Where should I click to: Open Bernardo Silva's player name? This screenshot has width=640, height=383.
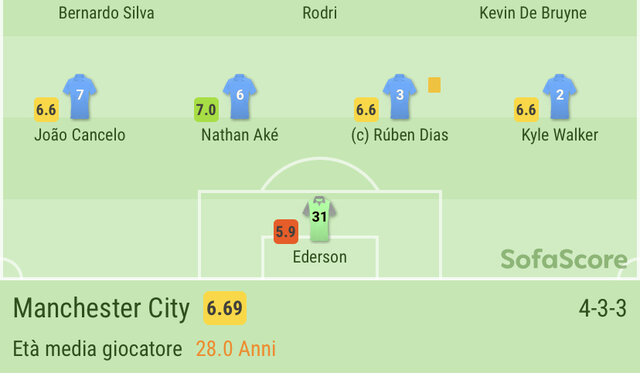click(107, 13)
